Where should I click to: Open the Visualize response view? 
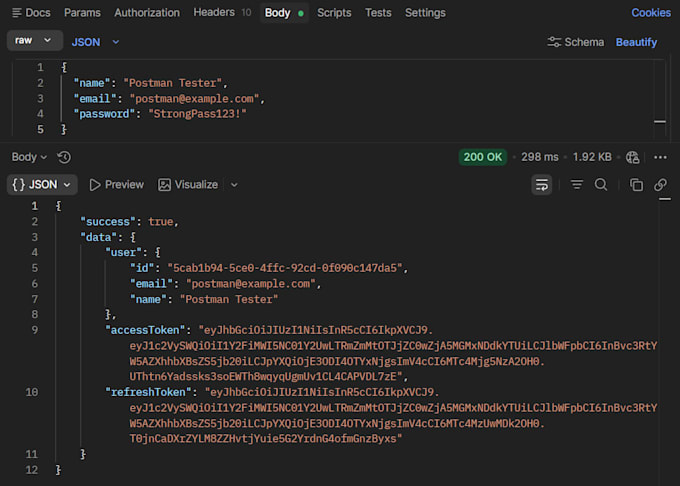click(x=188, y=185)
